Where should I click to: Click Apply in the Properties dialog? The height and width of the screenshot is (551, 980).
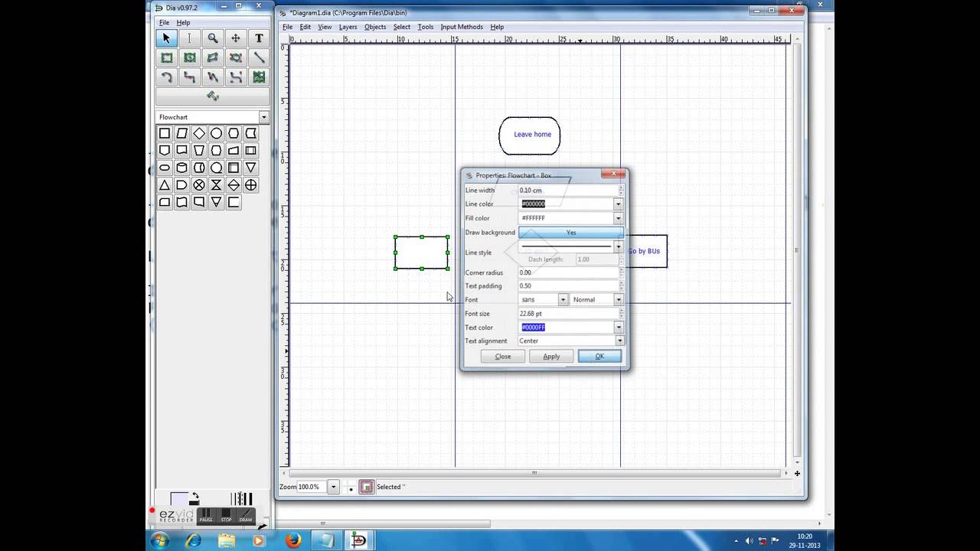tap(551, 357)
